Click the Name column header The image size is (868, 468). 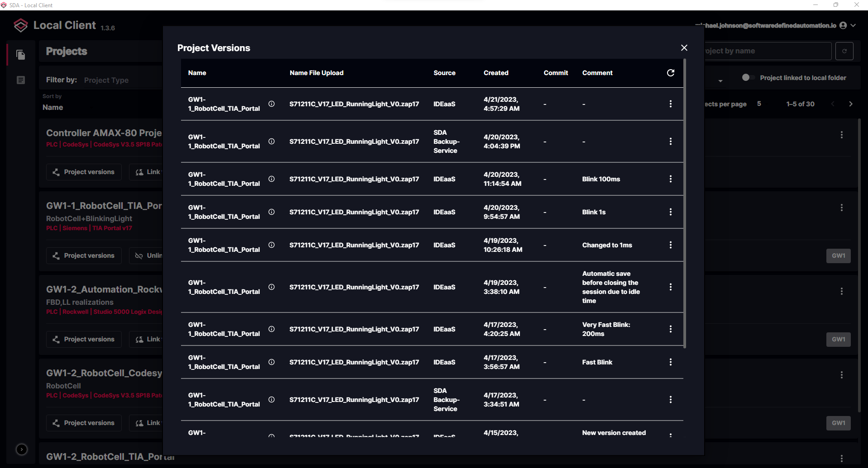[197, 73]
